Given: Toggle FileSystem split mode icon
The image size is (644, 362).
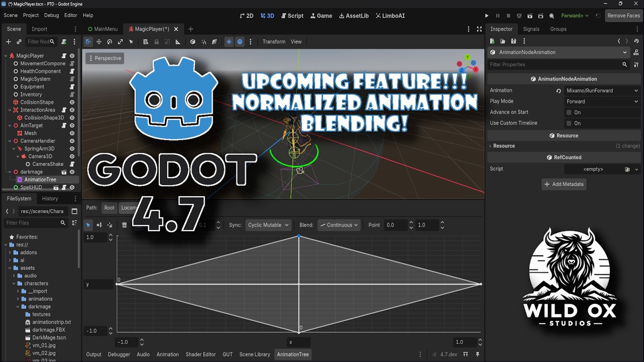Looking at the screenshot, I should click(74, 211).
